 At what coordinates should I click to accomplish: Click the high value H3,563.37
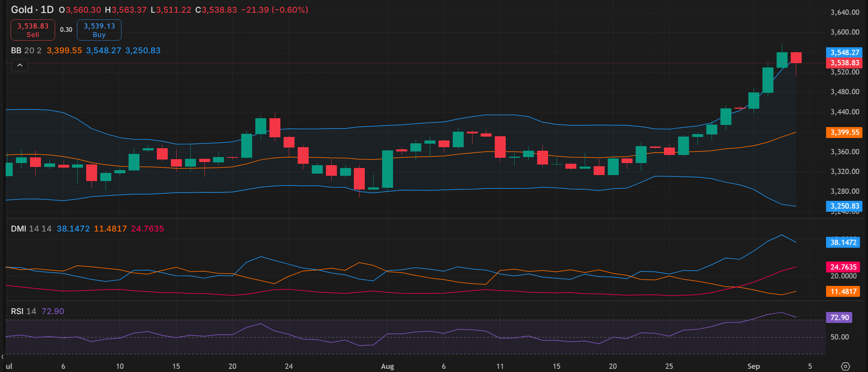tap(126, 10)
